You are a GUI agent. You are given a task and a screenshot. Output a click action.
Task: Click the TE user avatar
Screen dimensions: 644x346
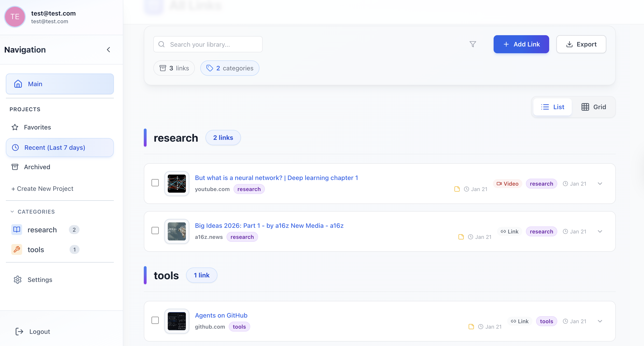(x=15, y=17)
